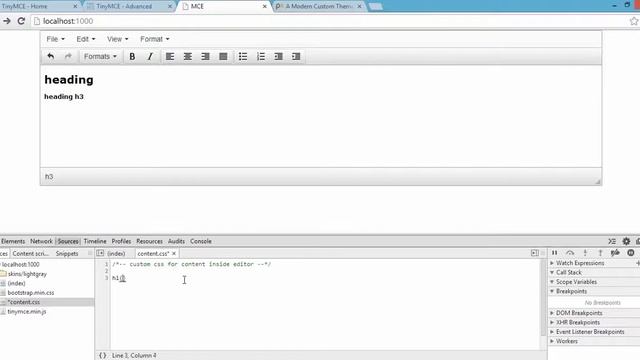Viewport: 640px width, 360px height.
Task: Open the Audits devtools panel
Action: pyautogui.click(x=176, y=241)
